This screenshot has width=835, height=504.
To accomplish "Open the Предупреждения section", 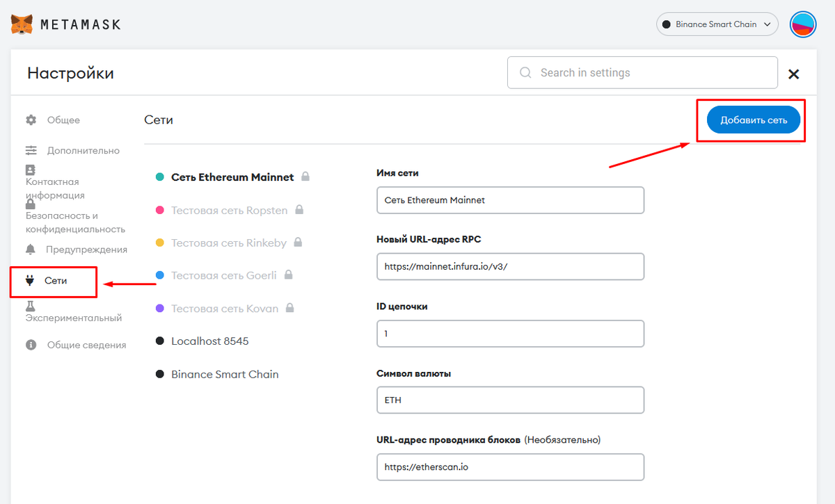I will [x=86, y=249].
